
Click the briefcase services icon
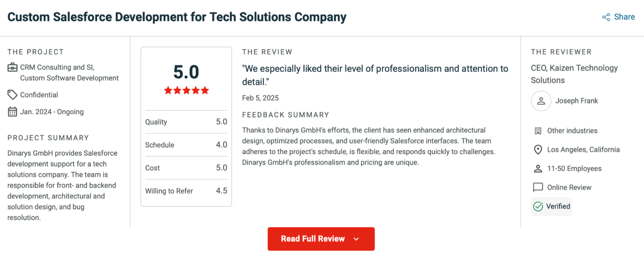12,68
